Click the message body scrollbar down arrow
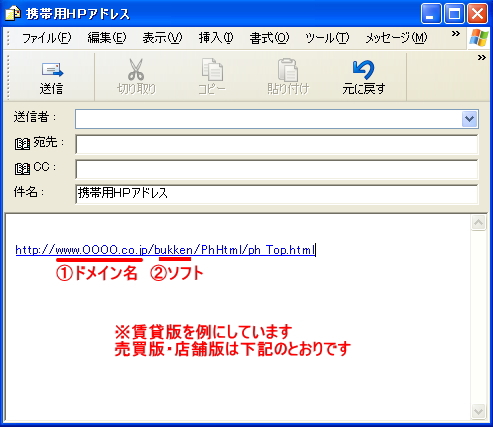 478,411
